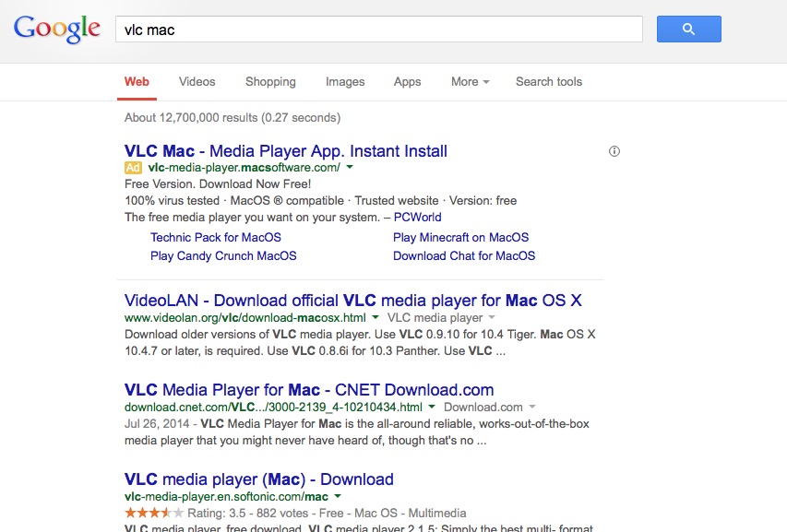Click the yellow Ad badge
787x532 pixels.
pos(133,168)
